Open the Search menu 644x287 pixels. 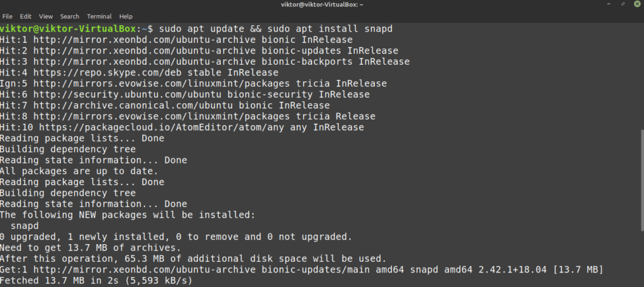[70, 16]
